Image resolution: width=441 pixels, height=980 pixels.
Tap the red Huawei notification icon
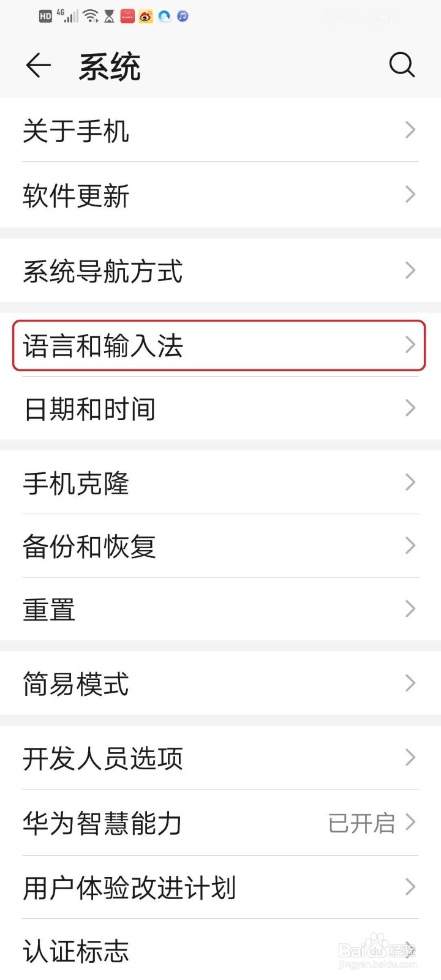point(127,17)
